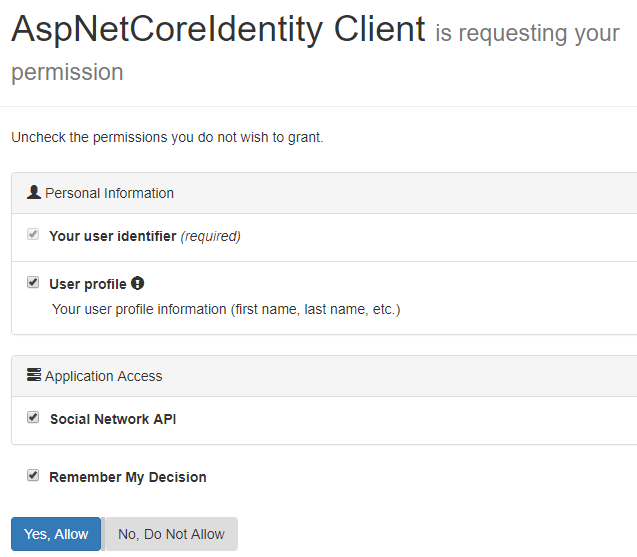
Task: Click the italic '(required)' text
Action: (210, 236)
